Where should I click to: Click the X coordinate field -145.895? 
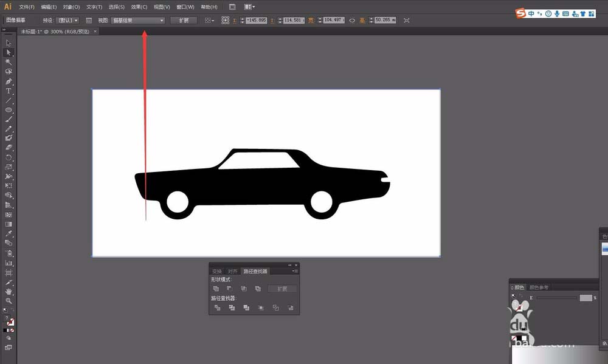(x=257, y=20)
